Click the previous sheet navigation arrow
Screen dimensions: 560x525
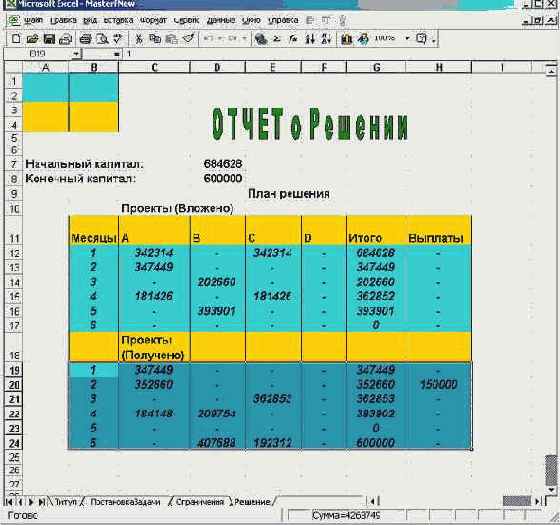(20, 502)
